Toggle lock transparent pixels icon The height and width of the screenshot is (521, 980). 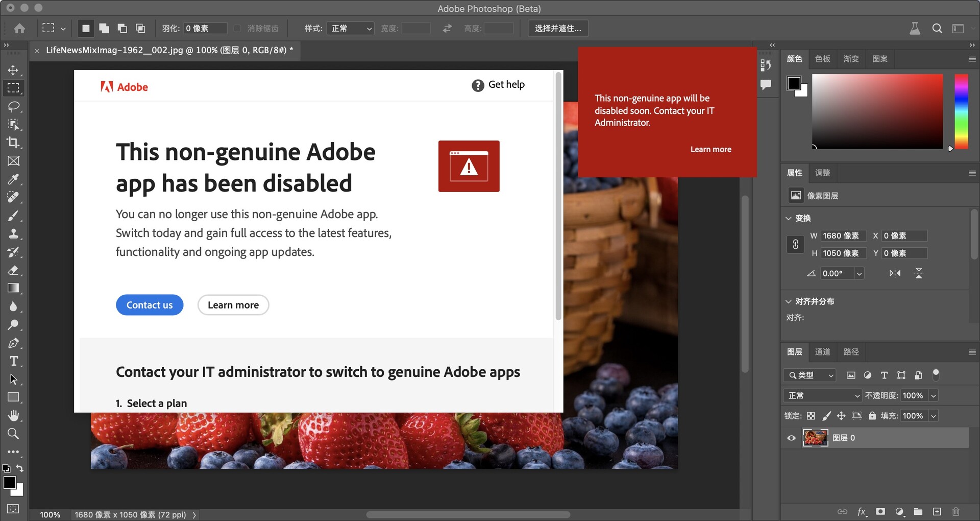pos(811,416)
